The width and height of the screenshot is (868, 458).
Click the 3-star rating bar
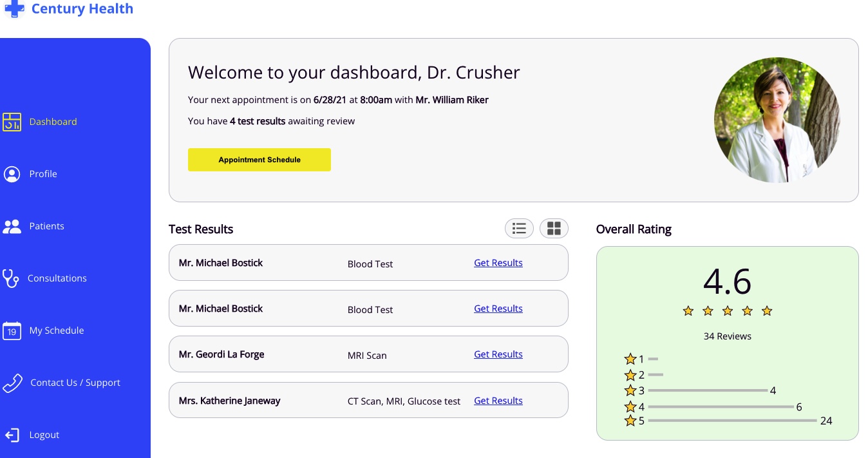(x=708, y=390)
